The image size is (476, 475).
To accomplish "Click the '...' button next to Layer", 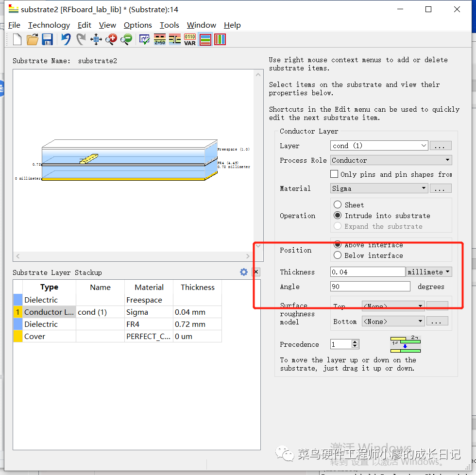I will pyautogui.click(x=441, y=146).
